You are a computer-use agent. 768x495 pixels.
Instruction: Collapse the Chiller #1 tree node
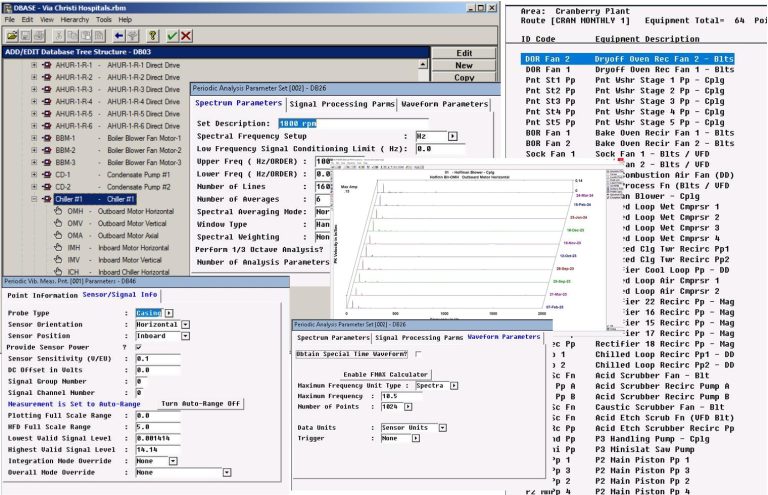33,199
